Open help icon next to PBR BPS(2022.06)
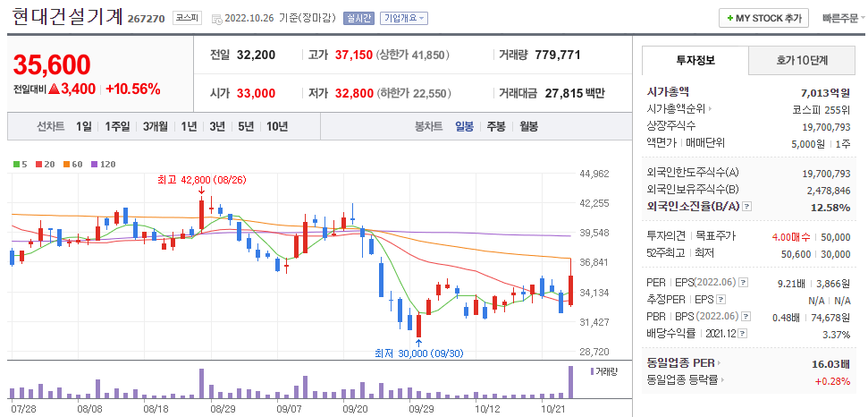Screen dimensions: 868x417 coord(744,317)
